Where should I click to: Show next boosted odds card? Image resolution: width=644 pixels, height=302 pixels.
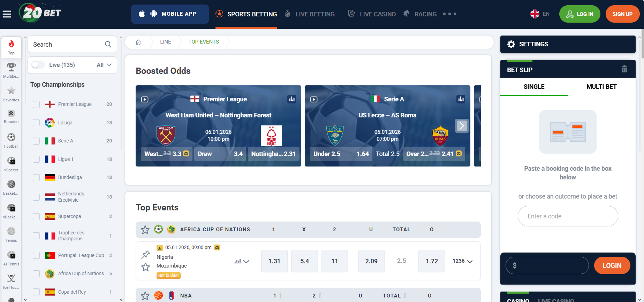point(462,126)
